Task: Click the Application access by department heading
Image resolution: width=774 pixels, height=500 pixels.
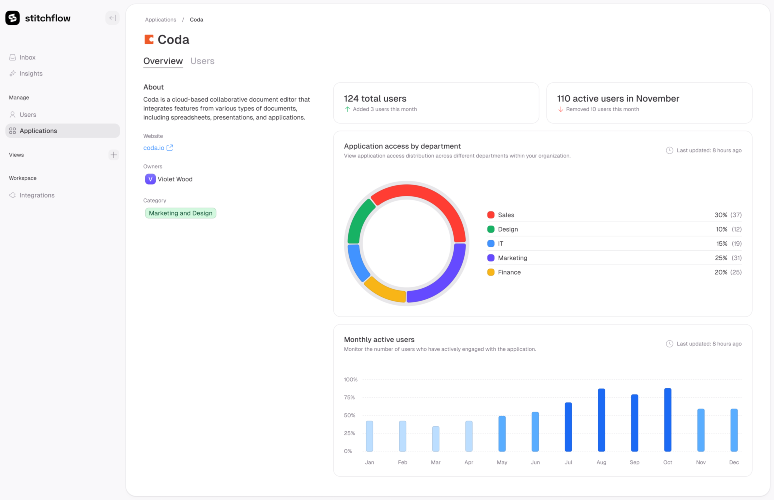Action: pyautogui.click(x=402, y=146)
